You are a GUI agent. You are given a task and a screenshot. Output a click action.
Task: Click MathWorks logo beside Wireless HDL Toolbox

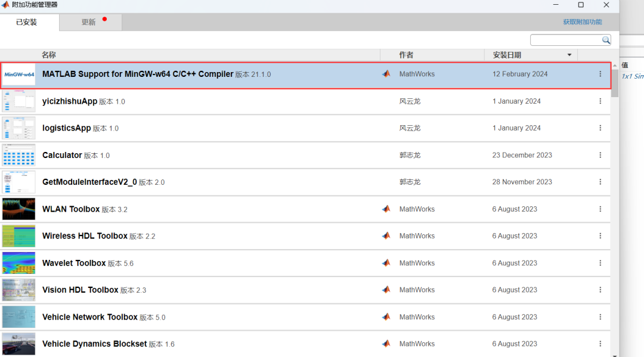386,236
